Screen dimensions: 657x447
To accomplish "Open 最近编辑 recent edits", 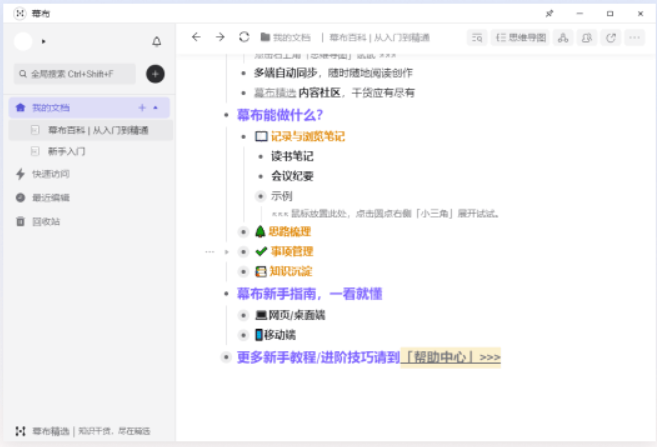I will [51, 197].
